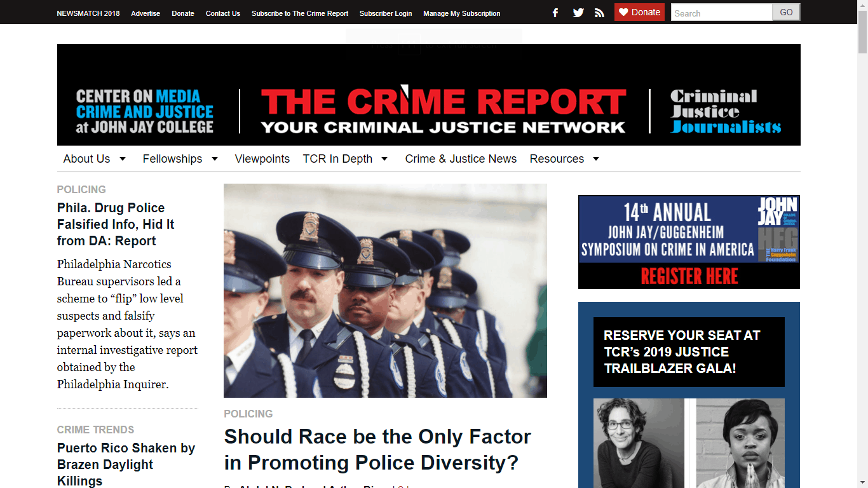This screenshot has width=868, height=488.
Task: Click the red heart Donate button
Action: [639, 11]
